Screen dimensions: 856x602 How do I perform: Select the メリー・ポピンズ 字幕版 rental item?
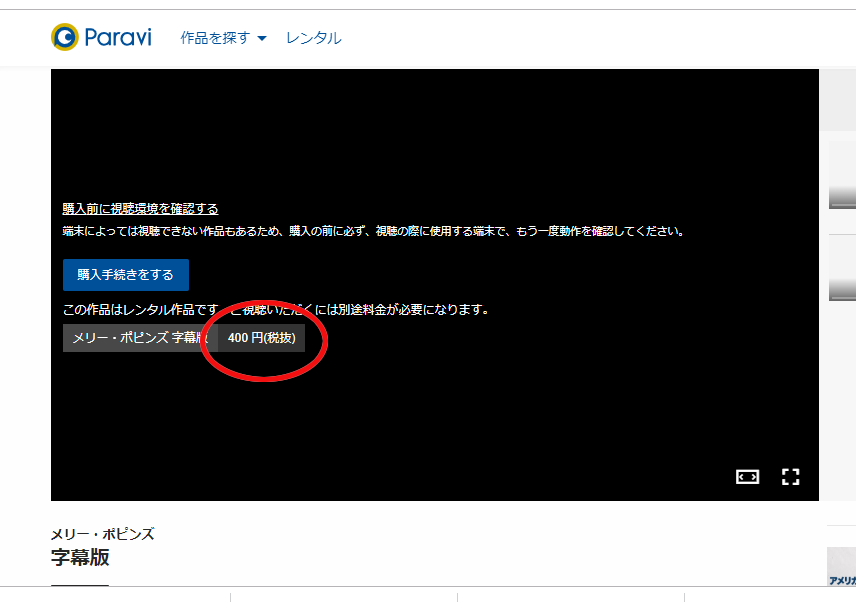click(x=140, y=338)
